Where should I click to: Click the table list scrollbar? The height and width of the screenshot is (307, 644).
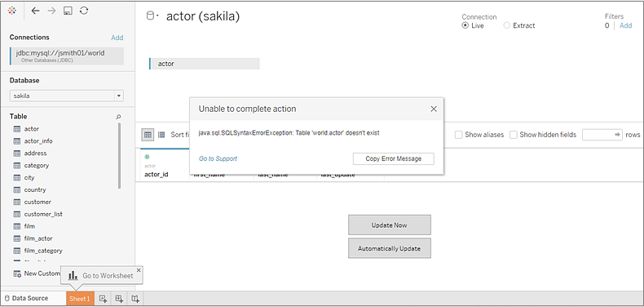(120, 156)
